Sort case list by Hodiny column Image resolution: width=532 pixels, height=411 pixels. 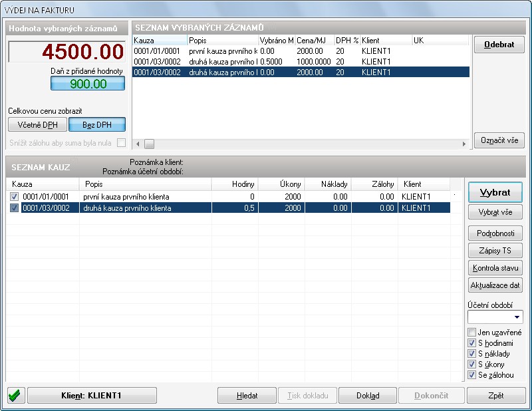tap(235, 184)
